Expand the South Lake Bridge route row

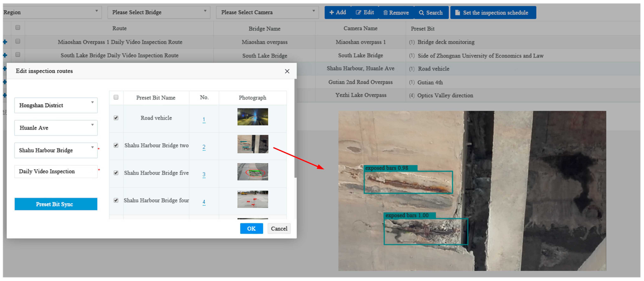pyautogui.click(x=5, y=55)
